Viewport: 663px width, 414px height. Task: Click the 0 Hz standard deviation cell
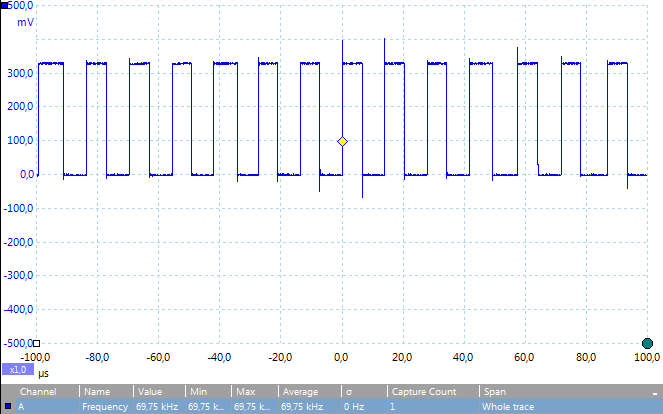pyautogui.click(x=354, y=407)
